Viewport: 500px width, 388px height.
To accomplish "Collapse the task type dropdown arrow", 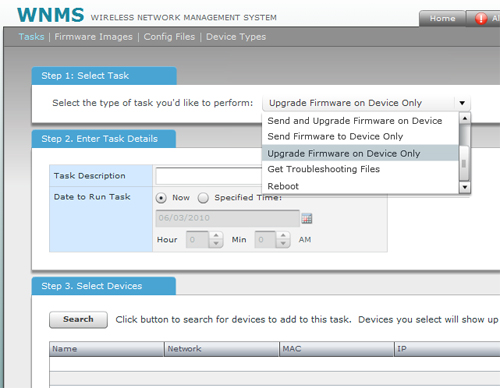I will tap(462, 103).
